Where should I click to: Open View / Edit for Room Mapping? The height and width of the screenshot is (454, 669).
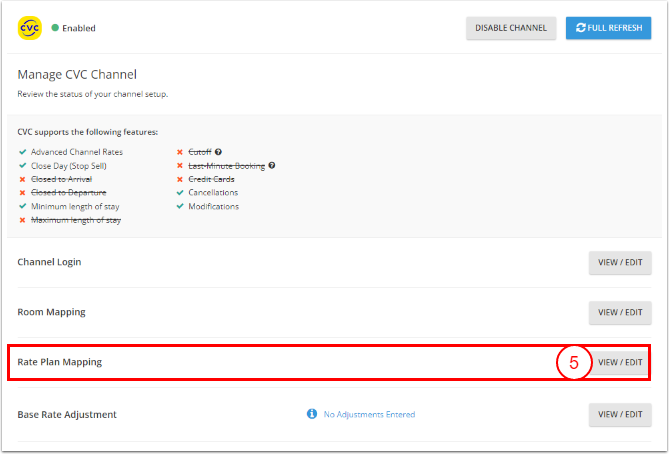click(620, 312)
